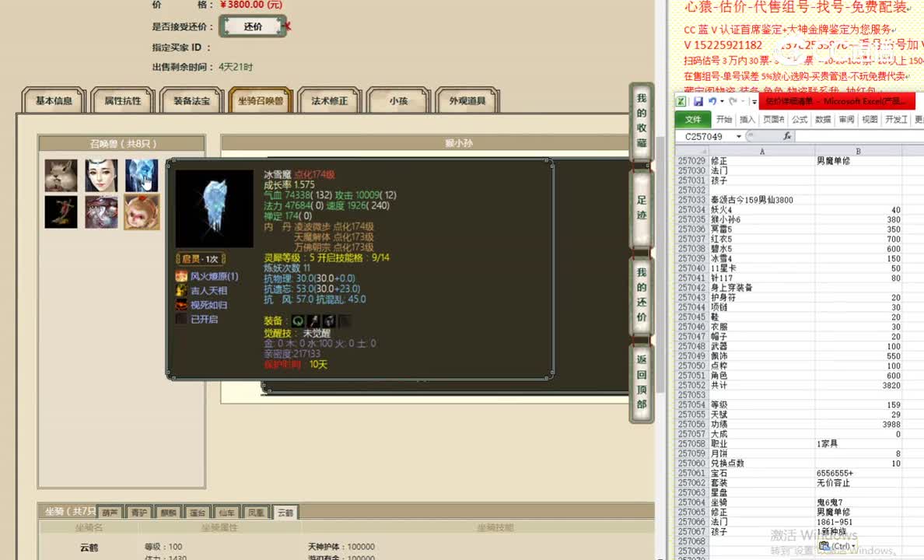Click the large 冰雪魔 ice crystal portrait
Image resolution: width=924 pixels, height=560 pixels.
coord(215,208)
